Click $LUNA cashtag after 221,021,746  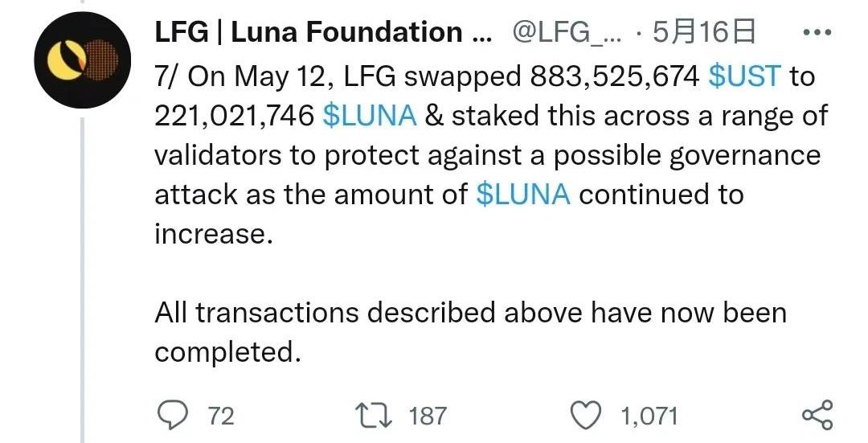point(369,116)
